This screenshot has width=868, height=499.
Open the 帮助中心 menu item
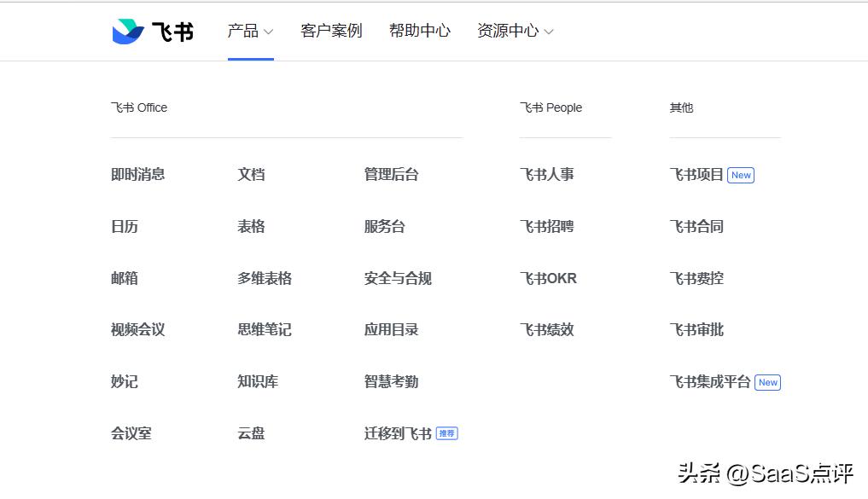[419, 31]
